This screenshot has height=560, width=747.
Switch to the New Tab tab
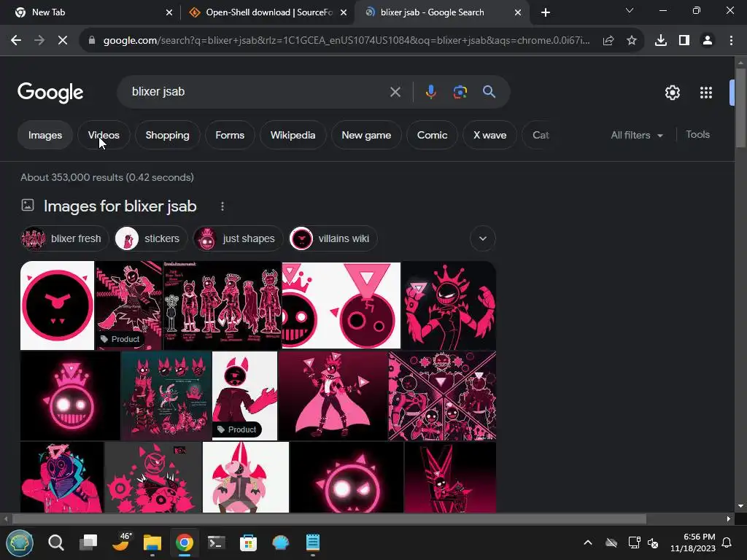89,12
